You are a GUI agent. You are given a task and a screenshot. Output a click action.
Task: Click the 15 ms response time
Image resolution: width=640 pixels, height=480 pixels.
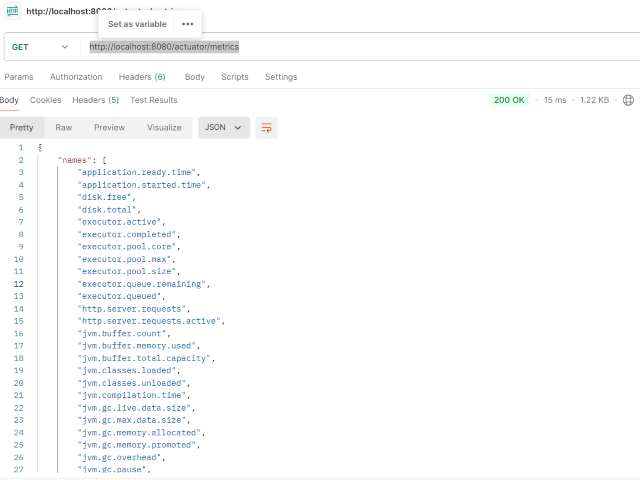[x=555, y=100]
